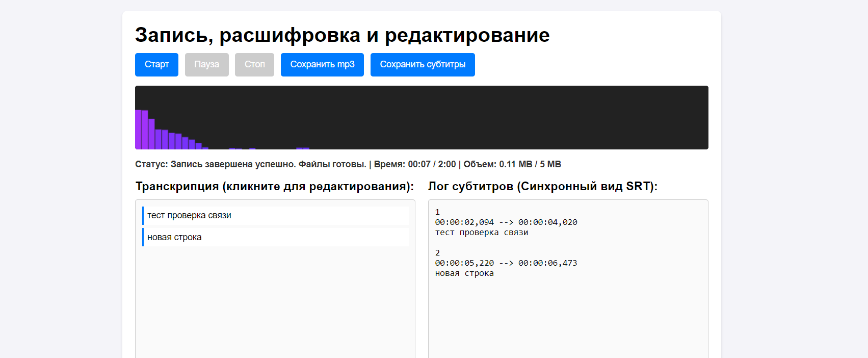Click the greyed-out Стоп button
Image resolution: width=868 pixels, height=358 pixels.
point(254,65)
